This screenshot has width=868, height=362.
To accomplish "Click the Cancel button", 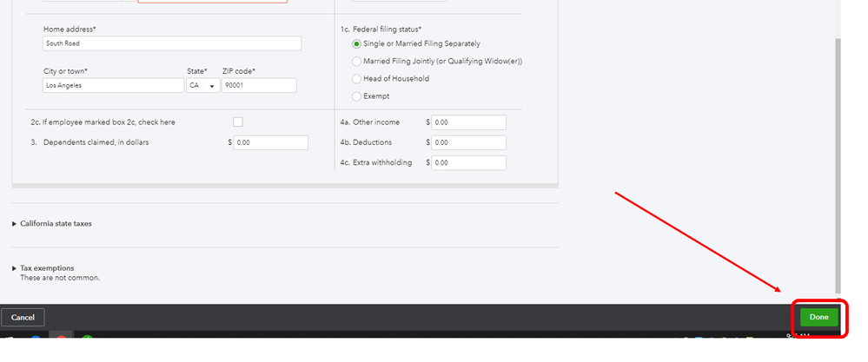I will coord(23,317).
